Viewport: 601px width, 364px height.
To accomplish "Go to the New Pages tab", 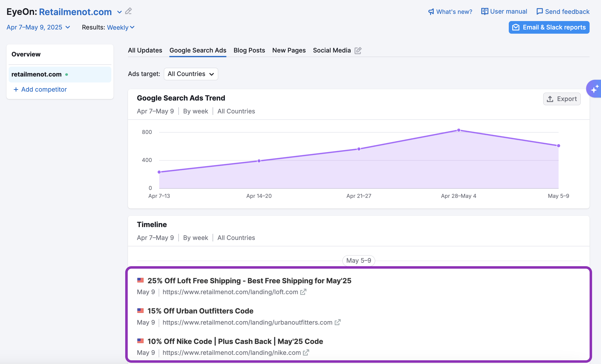I will click(289, 50).
